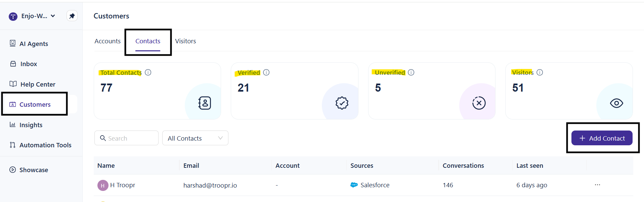Click the AI Agents sidebar icon

pyautogui.click(x=13, y=43)
